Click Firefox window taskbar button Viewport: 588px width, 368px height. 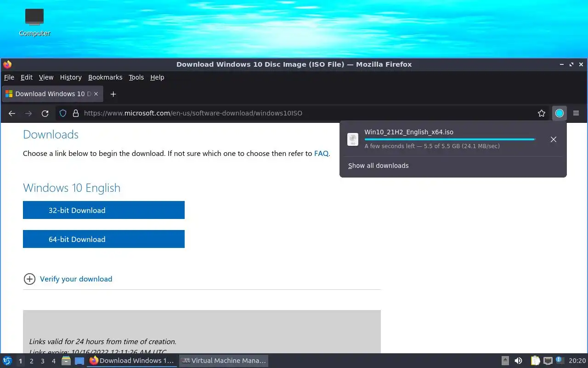point(132,361)
